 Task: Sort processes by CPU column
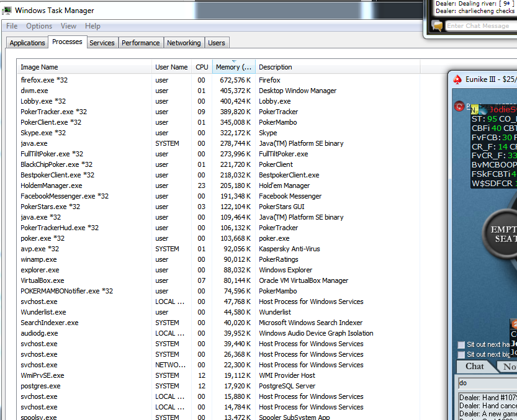click(x=202, y=67)
